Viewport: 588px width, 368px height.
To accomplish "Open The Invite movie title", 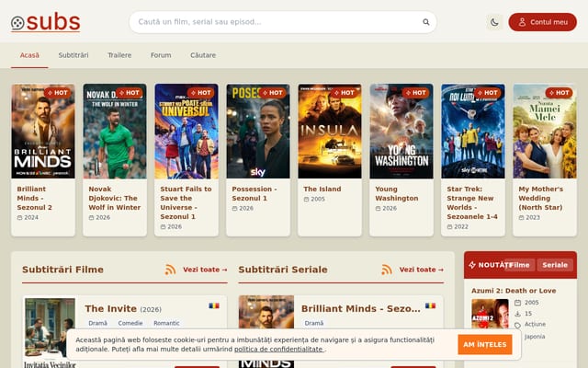I will (x=110, y=309).
